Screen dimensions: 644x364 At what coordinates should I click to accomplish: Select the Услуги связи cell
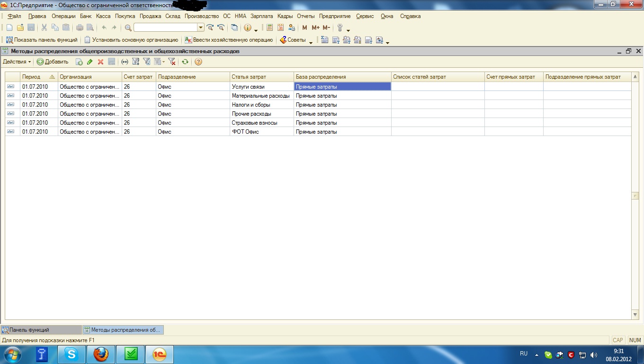[x=262, y=87]
